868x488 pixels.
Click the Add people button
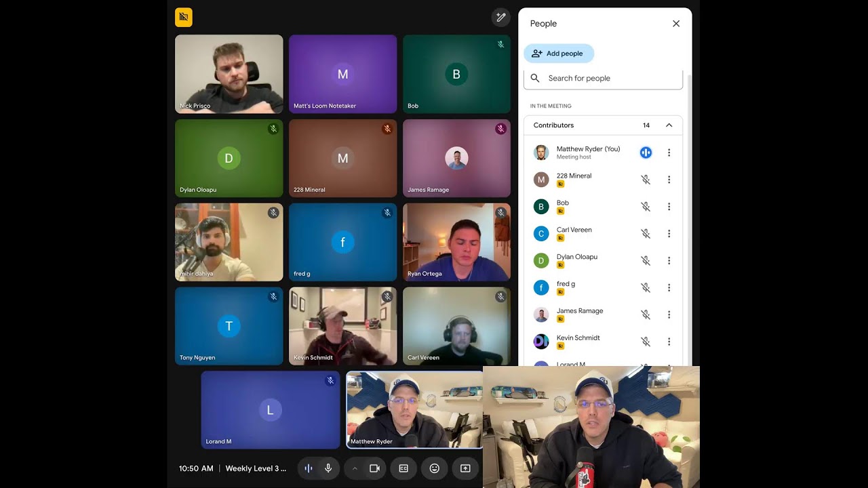[x=559, y=54]
